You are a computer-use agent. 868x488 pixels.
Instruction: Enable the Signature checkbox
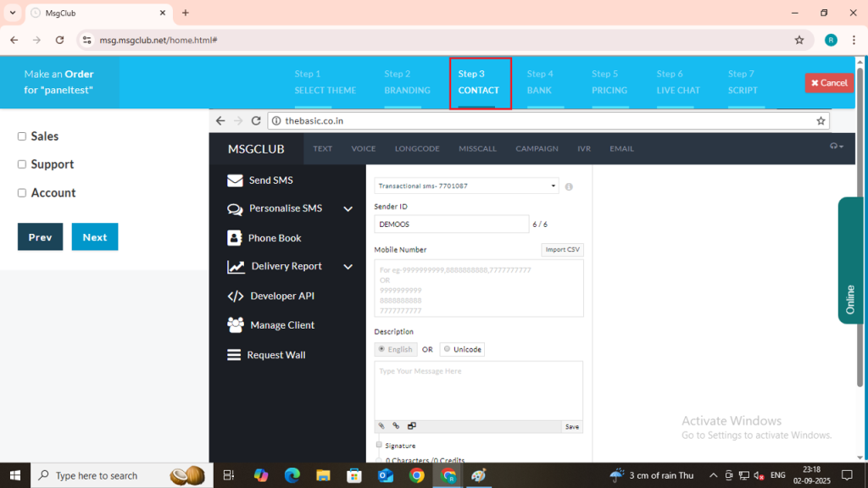[x=379, y=445]
